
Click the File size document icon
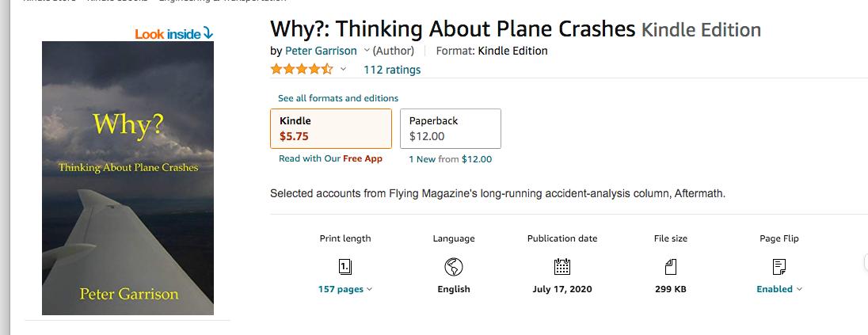point(671,266)
